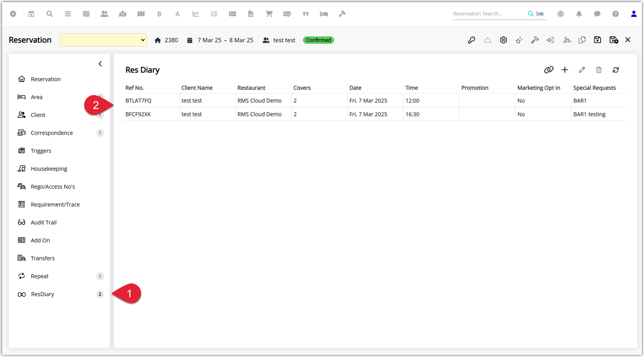The width and height of the screenshot is (644, 357).
Task: Click the guests people icon in toolbar
Action: point(104,14)
